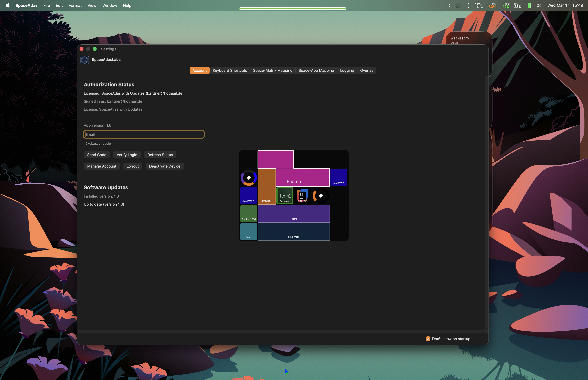Image resolution: width=588 pixels, height=380 pixels.
Task: Switch to Space-App Mapping tab
Action: [316, 71]
